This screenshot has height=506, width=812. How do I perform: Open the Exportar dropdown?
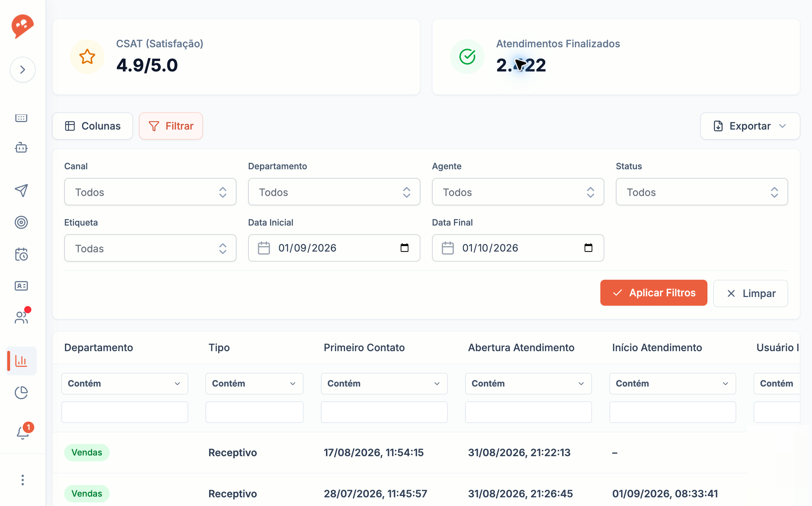[750, 126]
